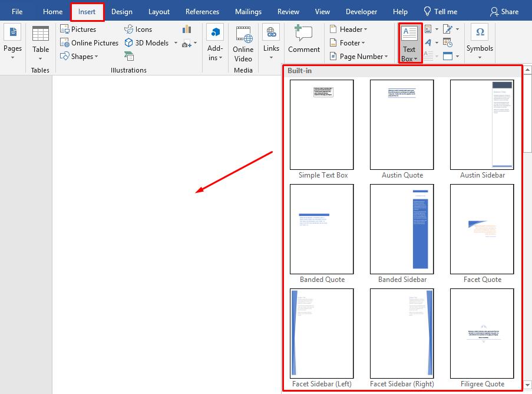Pick the Facet Quote text box style
The image size is (532, 394).
[x=482, y=229]
